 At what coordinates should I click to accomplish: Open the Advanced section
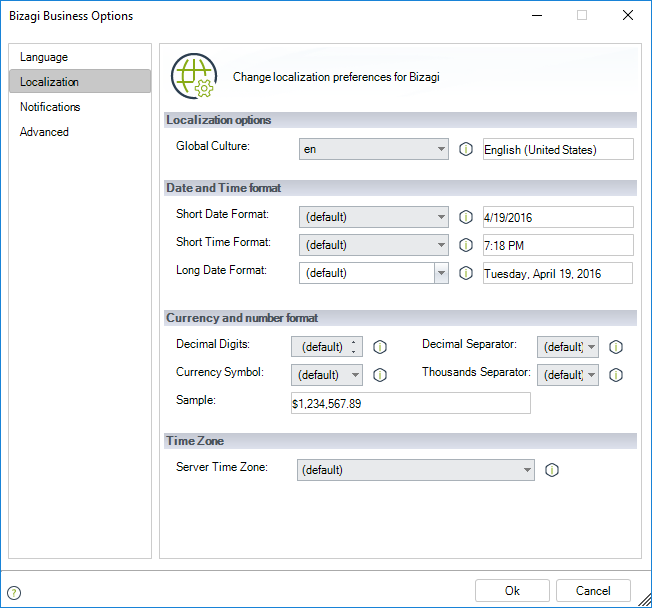[80, 132]
